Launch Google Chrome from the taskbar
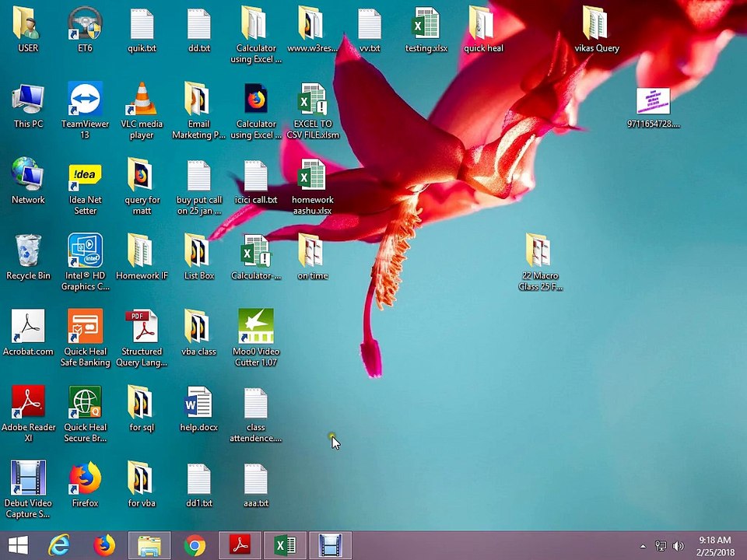Image resolution: width=747 pixels, height=560 pixels. [x=195, y=546]
